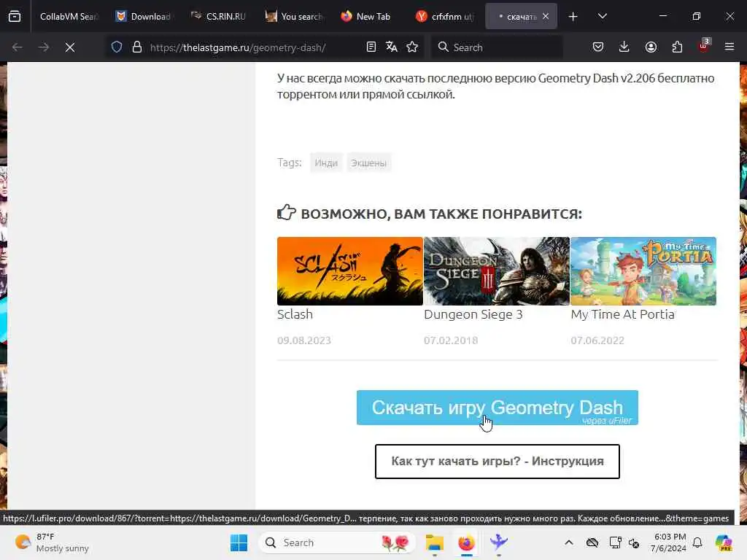Open the Dungeon Siege 3 thumbnail

(496, 271)
